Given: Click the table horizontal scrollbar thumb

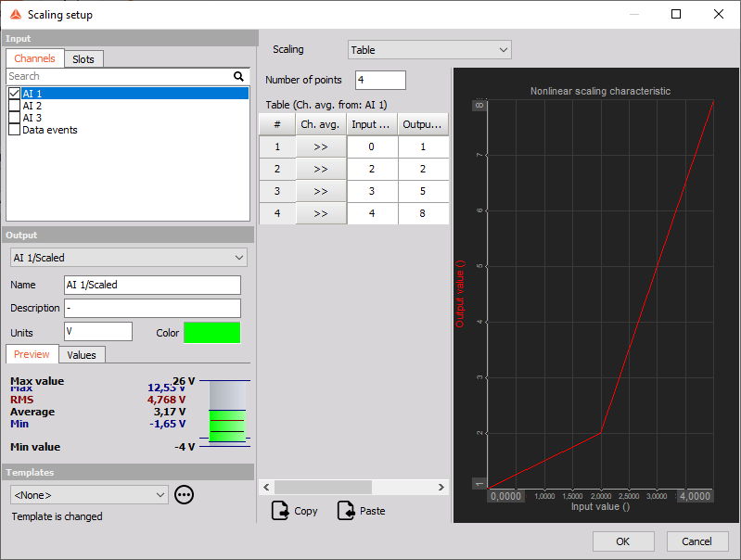Looking at the screenshot, I should 324,487.
